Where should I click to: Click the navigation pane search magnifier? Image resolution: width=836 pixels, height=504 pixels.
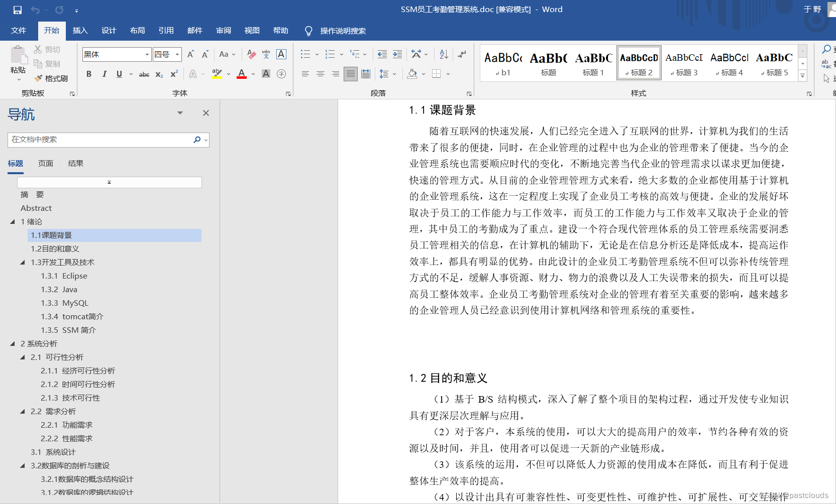click(x=196, y=140)
